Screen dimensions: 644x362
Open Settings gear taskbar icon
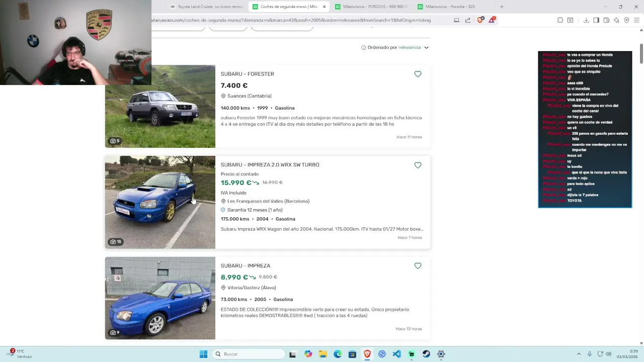[441, 354]
